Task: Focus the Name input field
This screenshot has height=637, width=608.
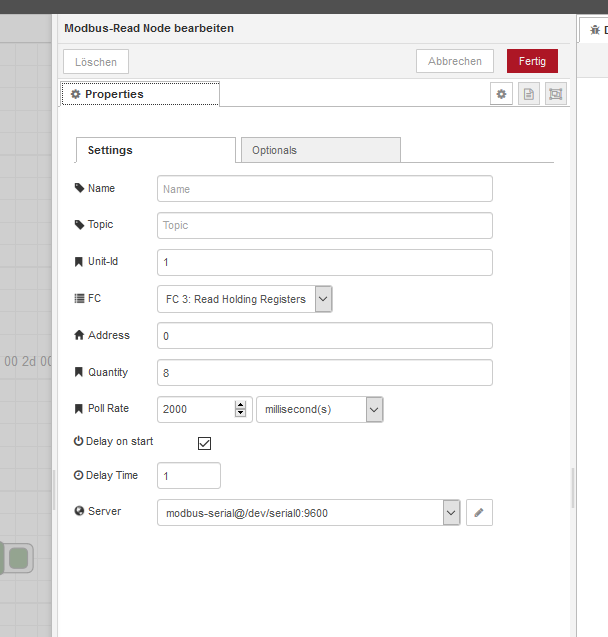Action: (x=325, y=188)
